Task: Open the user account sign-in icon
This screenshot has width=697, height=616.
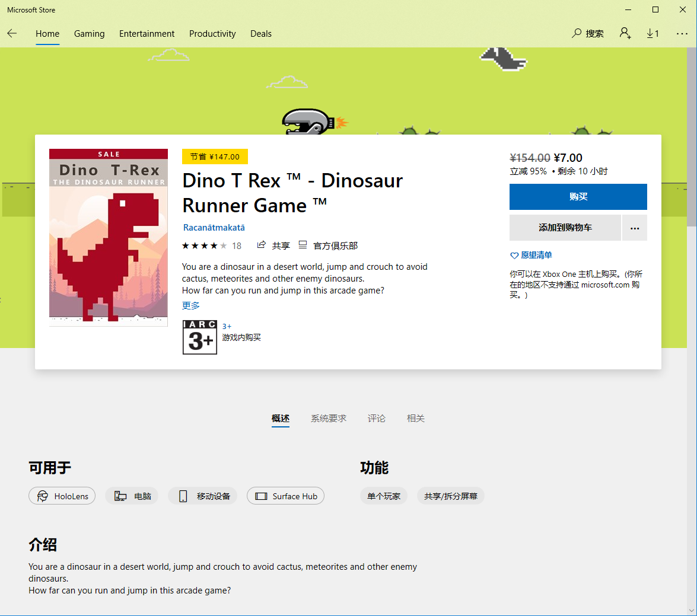Action: click(x=625, y=33)
